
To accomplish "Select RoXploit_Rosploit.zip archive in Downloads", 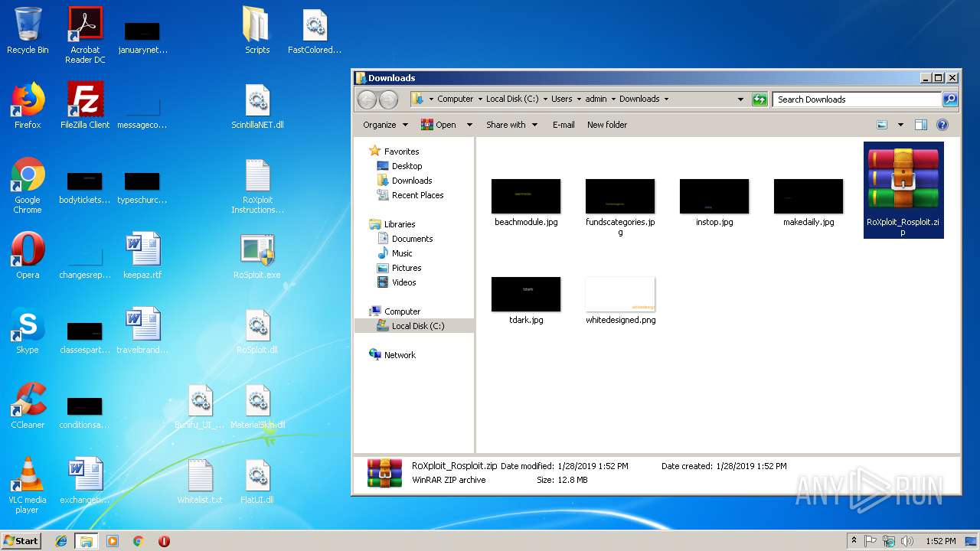I will (x=903, y=190).
